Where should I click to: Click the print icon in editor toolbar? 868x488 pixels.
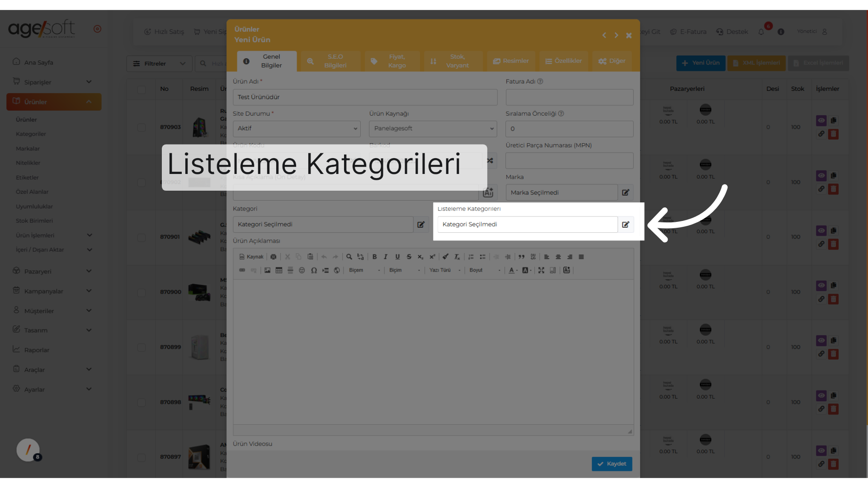pyautogui.click(x=274, y=257)
